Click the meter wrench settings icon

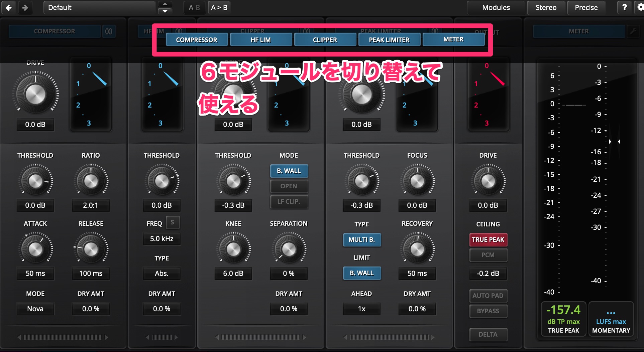coord(633,31)
